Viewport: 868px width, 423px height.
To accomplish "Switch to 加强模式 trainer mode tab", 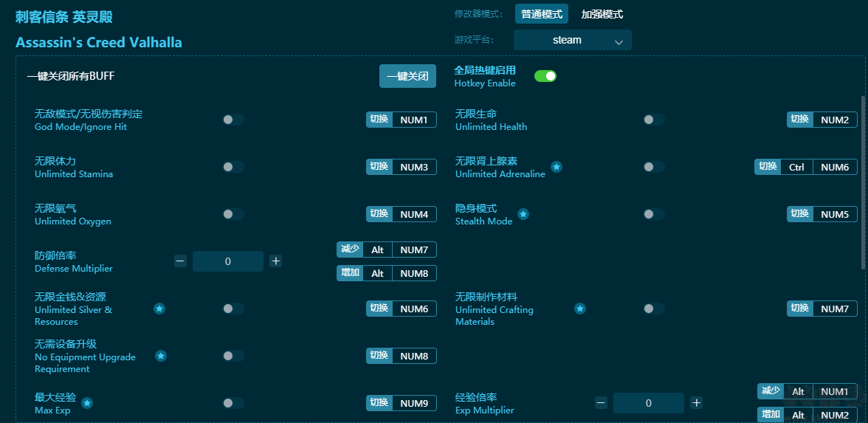I will pyautogui.click(x=602, y=15).
